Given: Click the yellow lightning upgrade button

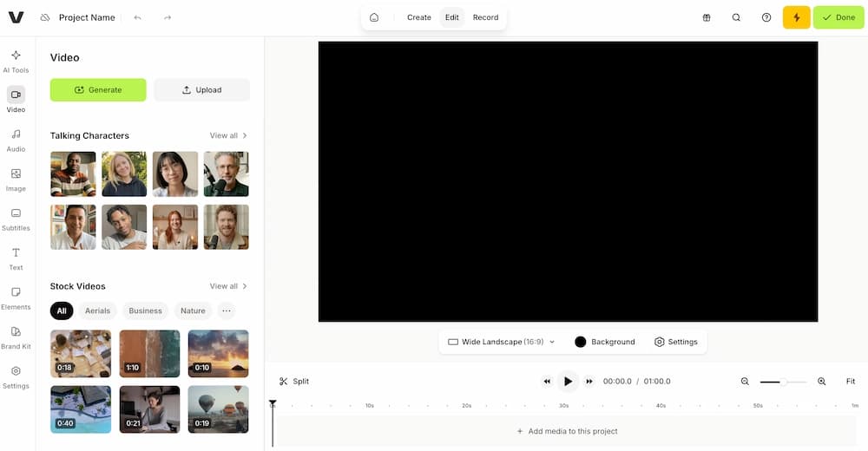Looking at the screenshot, I should click(796, 17).
